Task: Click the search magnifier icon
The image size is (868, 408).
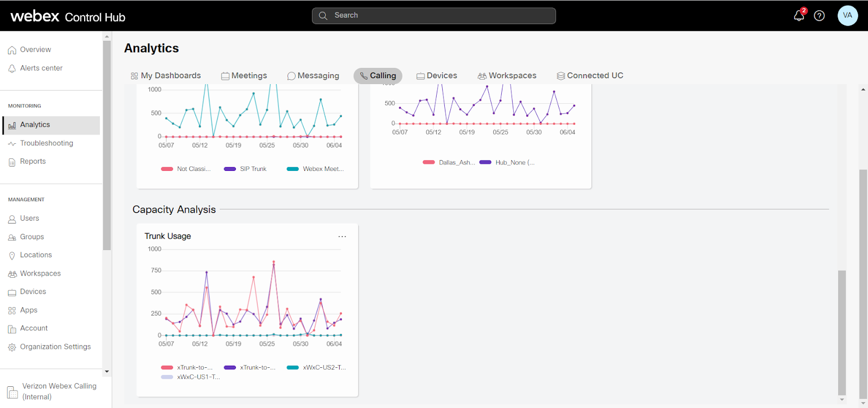Action: coord(323,16)
